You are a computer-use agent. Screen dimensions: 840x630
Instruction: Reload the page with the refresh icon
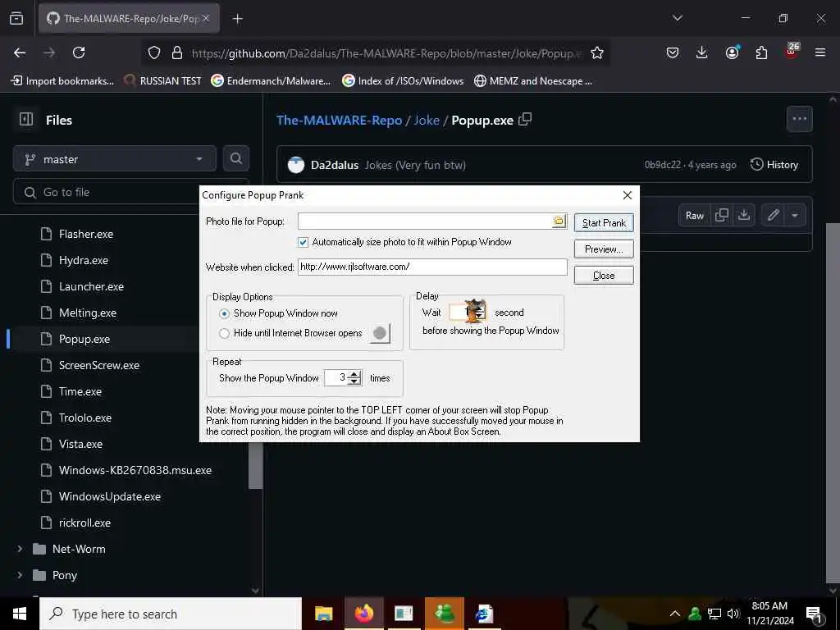(79, 52)
